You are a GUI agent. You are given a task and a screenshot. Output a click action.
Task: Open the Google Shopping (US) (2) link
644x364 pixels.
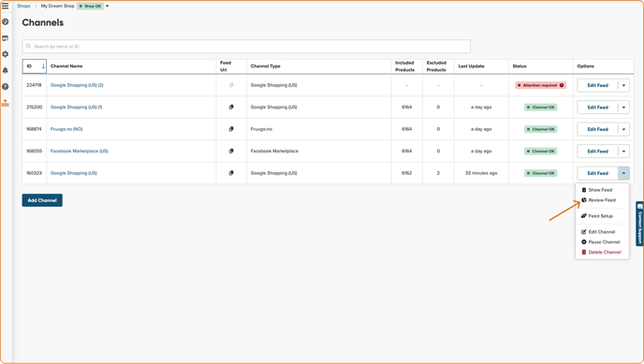point(77,85)
